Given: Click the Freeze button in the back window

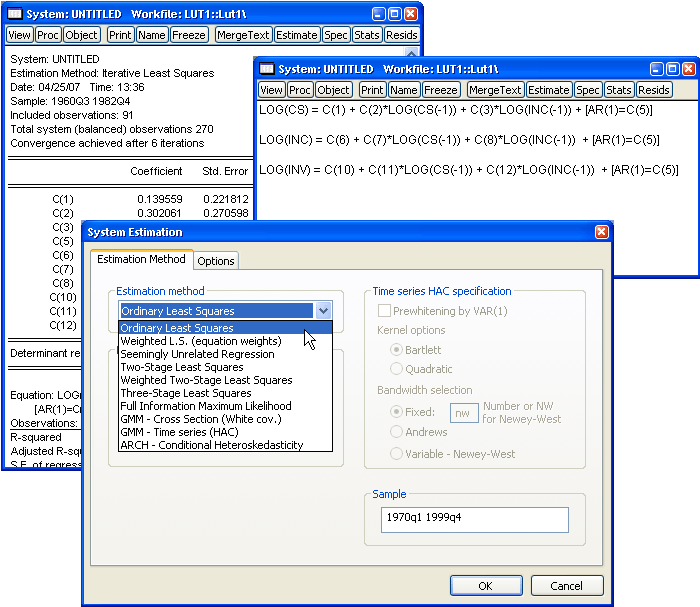Looking at the screenshot, I should tap(190, 35).
